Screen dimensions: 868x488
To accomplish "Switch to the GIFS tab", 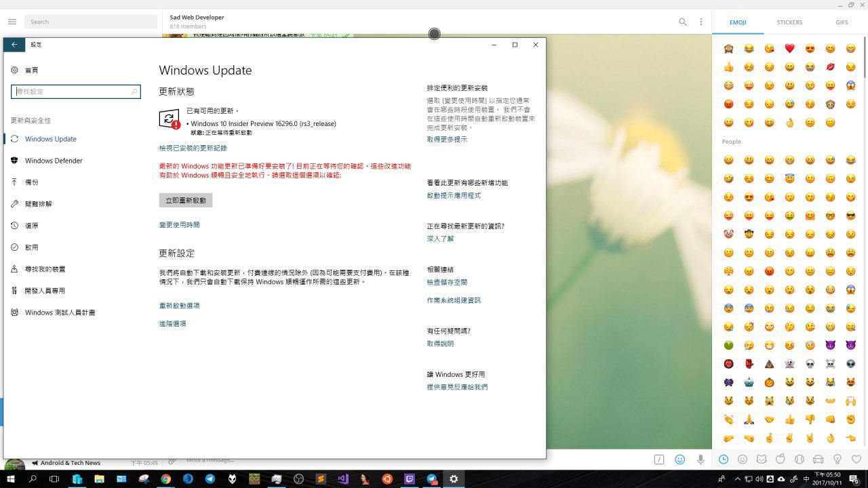I will (842, 22).
